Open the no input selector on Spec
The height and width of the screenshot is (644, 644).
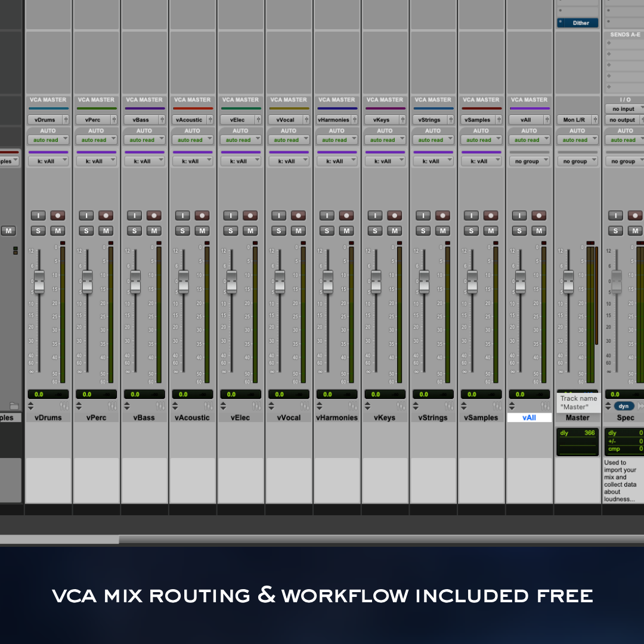tap(624, 109)
